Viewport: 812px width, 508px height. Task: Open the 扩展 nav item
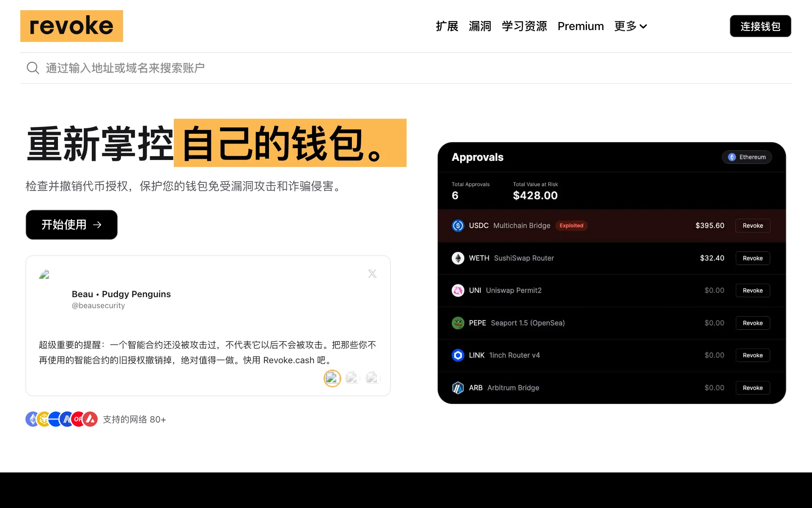(447, 26)
